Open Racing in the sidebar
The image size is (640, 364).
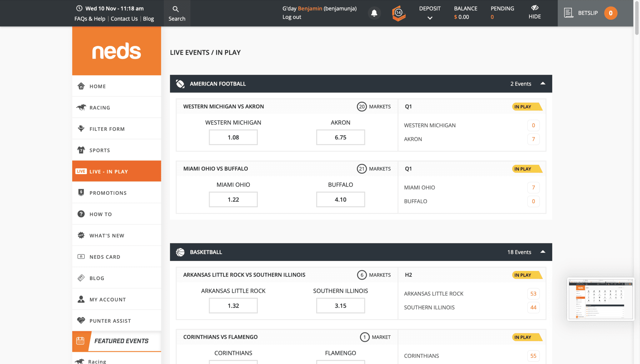(117, 107)
